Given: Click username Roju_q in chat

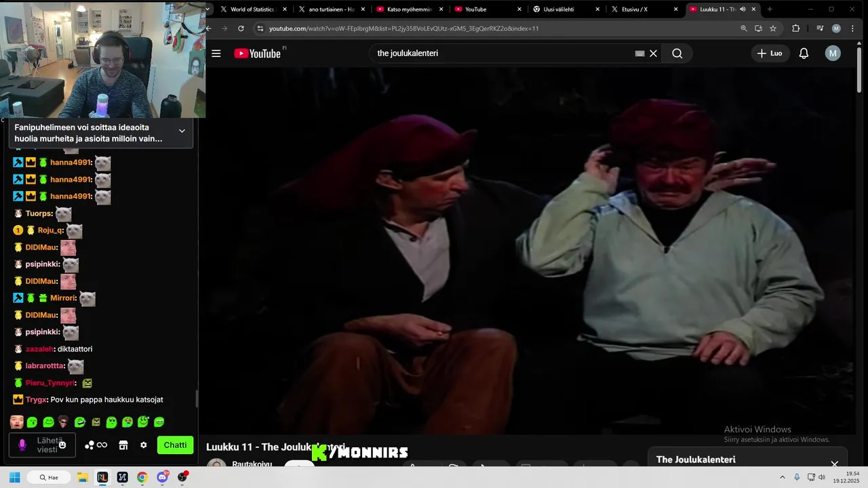Looking at the screenshot, I should pos(50,230).
